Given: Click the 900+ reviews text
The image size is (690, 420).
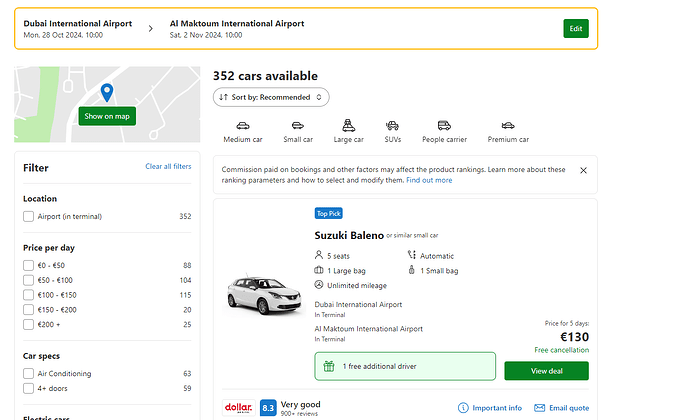Looking at the screenshot, I should (299, 414).
